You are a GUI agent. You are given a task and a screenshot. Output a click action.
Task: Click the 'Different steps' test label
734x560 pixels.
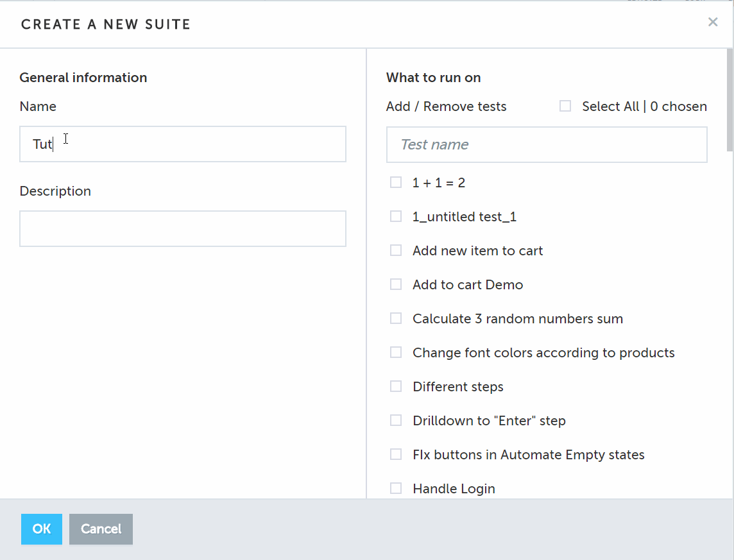point(458,387)
